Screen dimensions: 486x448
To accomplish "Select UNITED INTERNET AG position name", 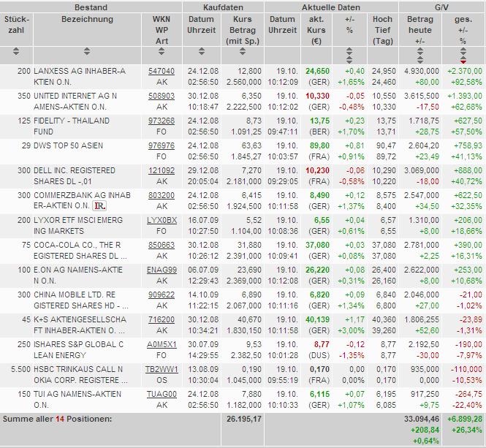I will pyautogui.click(x=75, y=102).
